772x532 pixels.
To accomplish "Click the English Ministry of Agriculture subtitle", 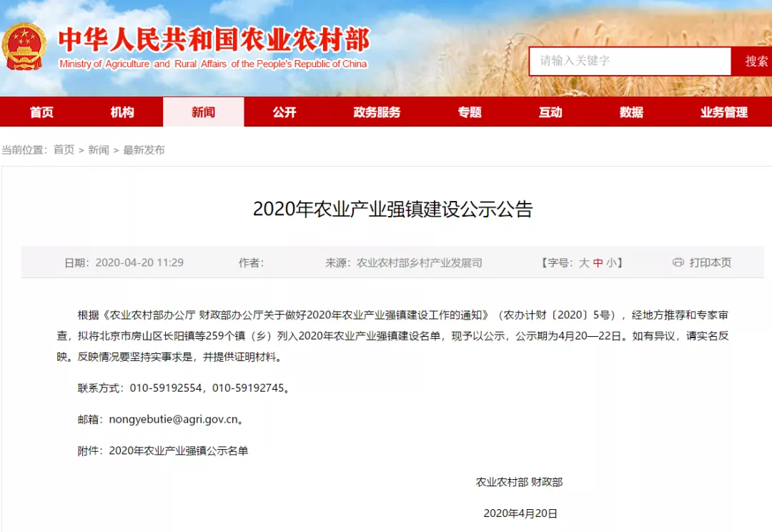I will pyautogui.click(x=213, y=64).
